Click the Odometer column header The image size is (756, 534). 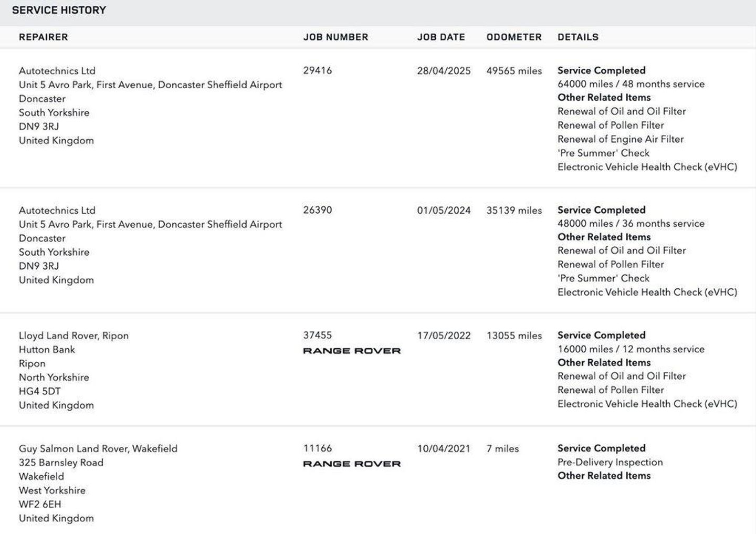pos(514,37)
